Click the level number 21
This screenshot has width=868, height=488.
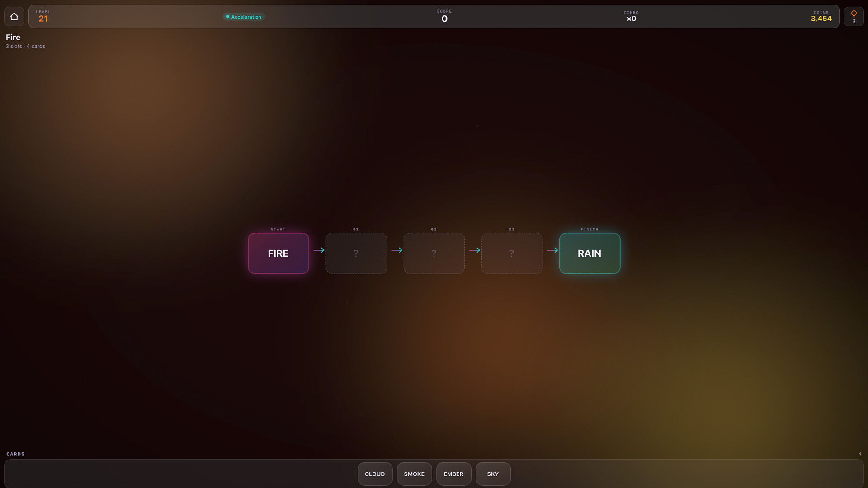43,19
